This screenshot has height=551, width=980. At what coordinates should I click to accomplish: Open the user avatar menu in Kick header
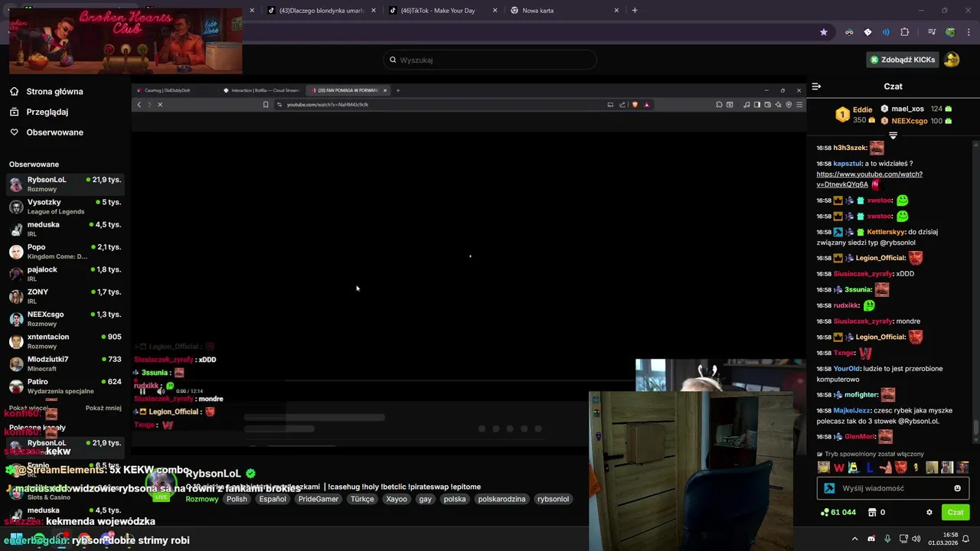tap(952, 60)
